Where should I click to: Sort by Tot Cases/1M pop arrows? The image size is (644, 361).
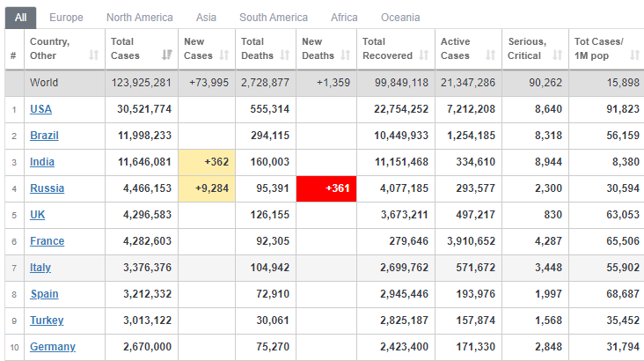click(635, 55)
